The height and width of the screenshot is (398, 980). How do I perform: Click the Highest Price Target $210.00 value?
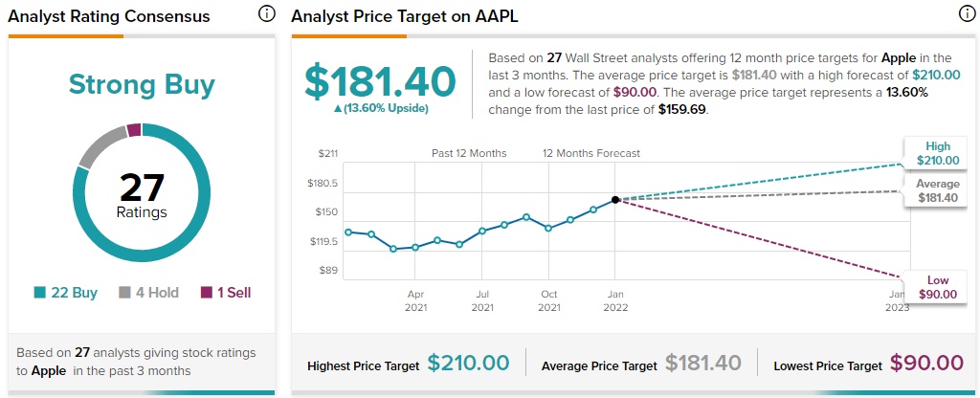(468, 364)
